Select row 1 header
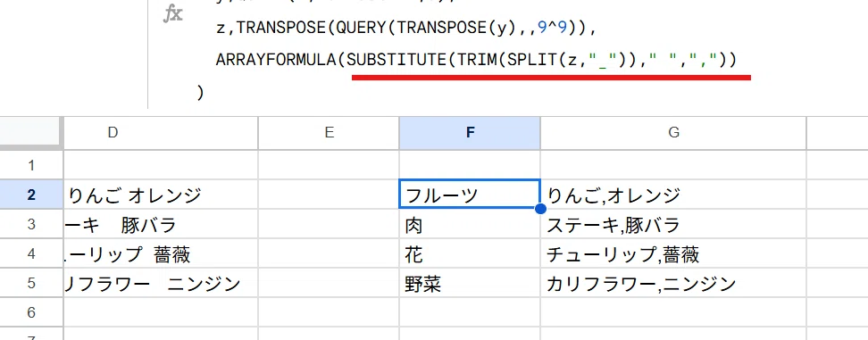The width and height of the screenshot is (868, 340). [x=31, y=165]
